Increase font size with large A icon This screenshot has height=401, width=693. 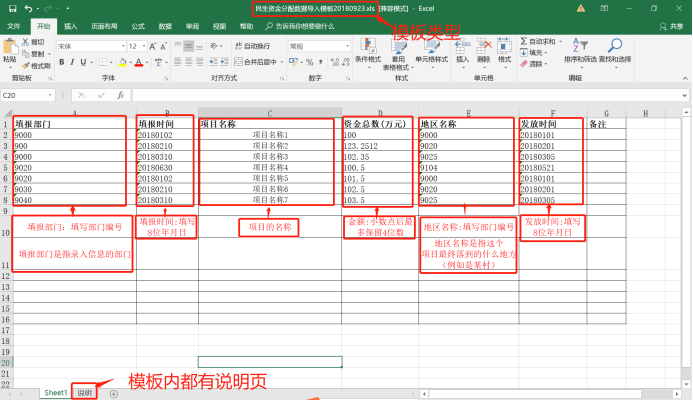pyautogui.click(x=152, y=46)
